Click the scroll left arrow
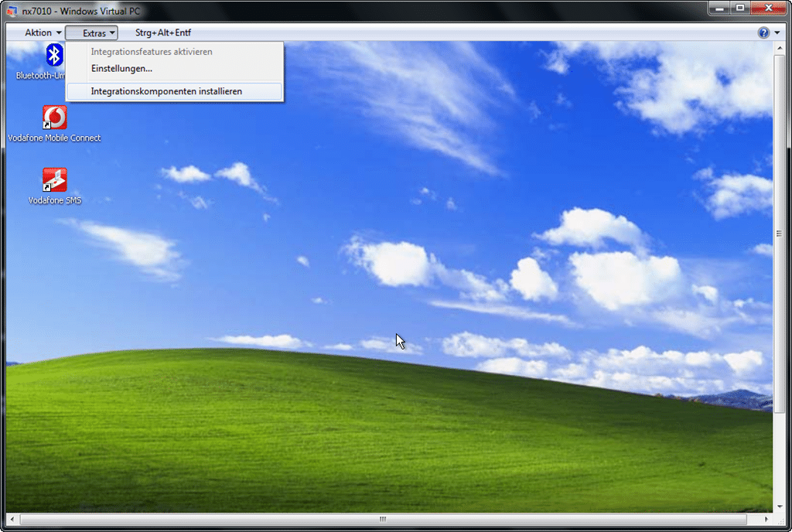Image resolution: width=792 pixels, height=532 pixels. tap(12, 519)
